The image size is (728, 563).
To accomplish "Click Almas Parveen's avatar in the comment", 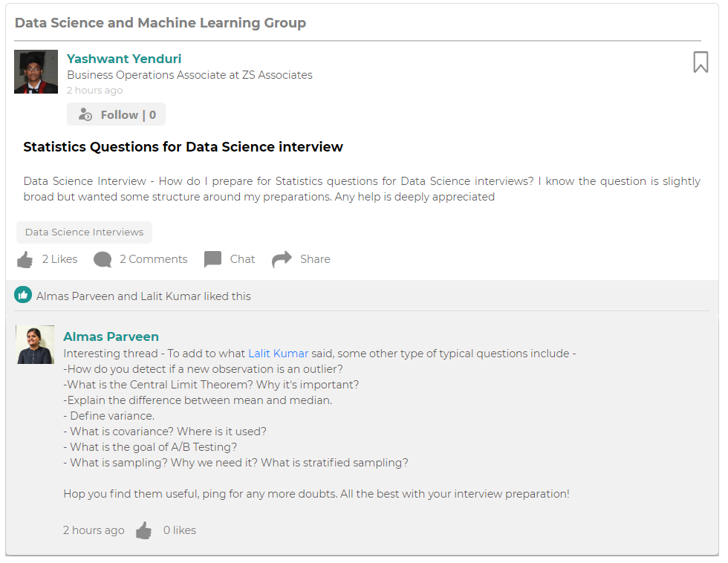I will click(x=35, y=345).
